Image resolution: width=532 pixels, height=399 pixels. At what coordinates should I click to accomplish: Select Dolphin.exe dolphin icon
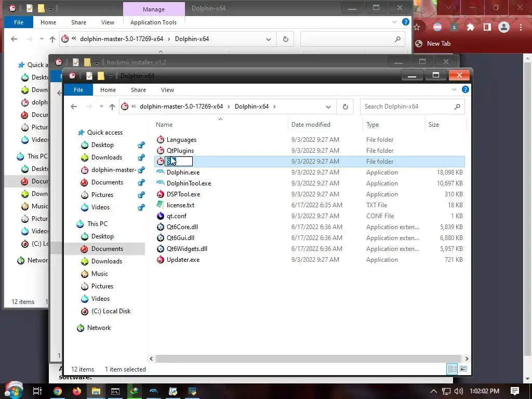pos(161,172)
